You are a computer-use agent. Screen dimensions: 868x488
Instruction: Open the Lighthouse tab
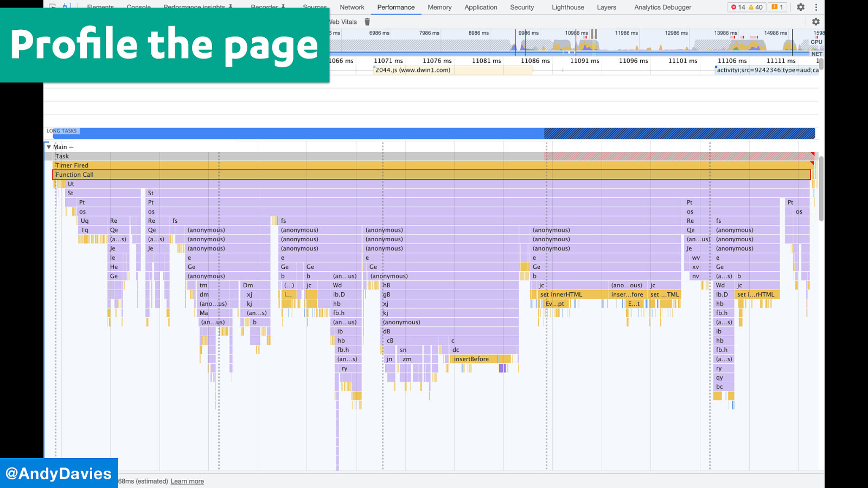tap(568, 7)
